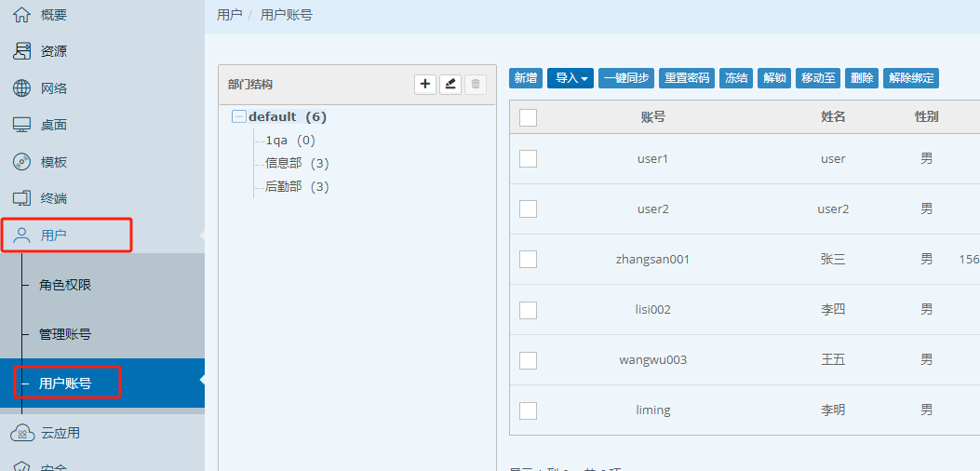This screenshot has width=980, height=471.
Task: Open the 模板 disc icon in sidebar
Action: (21, 162)
